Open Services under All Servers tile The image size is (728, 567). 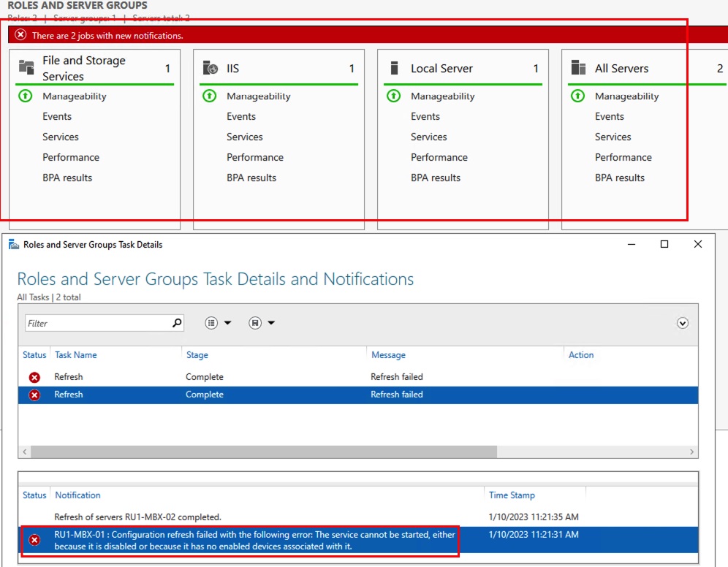(613, 137)
